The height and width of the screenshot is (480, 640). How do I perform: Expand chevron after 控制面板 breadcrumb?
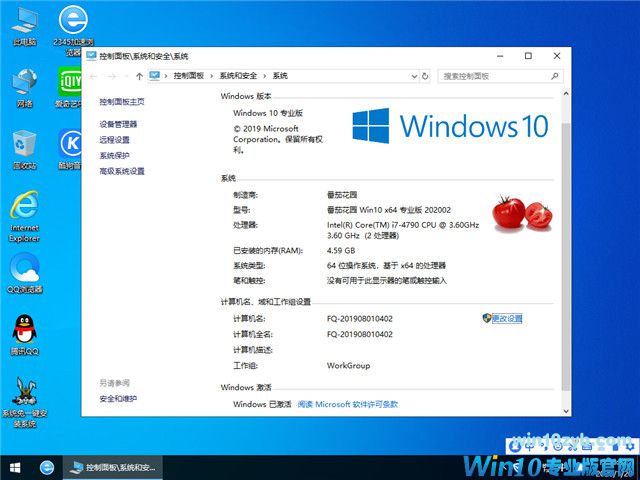point(211,76)
